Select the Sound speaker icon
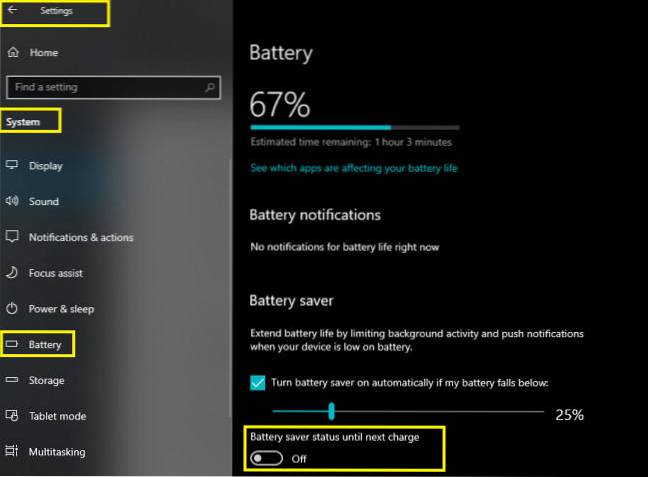The height and width of the screenshot is (477, 648). tap(12, 201)
